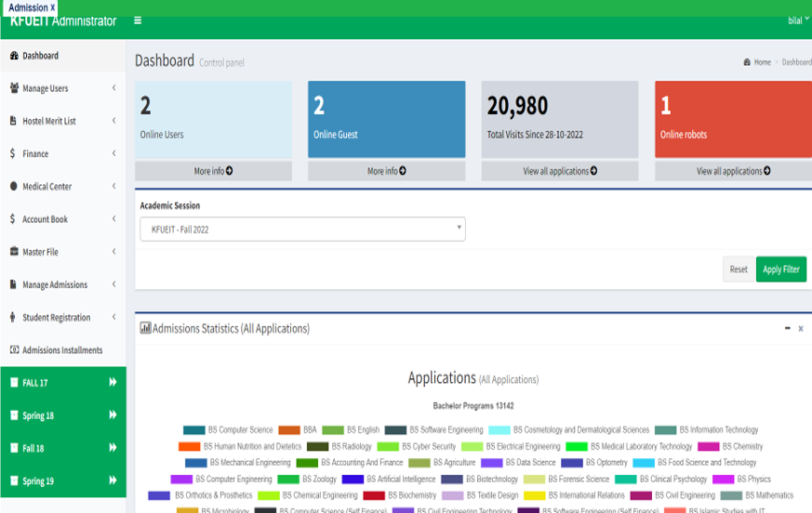The height and width of the screenshot is (513, 812).
Task: Select Admissions Installments menu item
Action: click(x=62, y=350)
